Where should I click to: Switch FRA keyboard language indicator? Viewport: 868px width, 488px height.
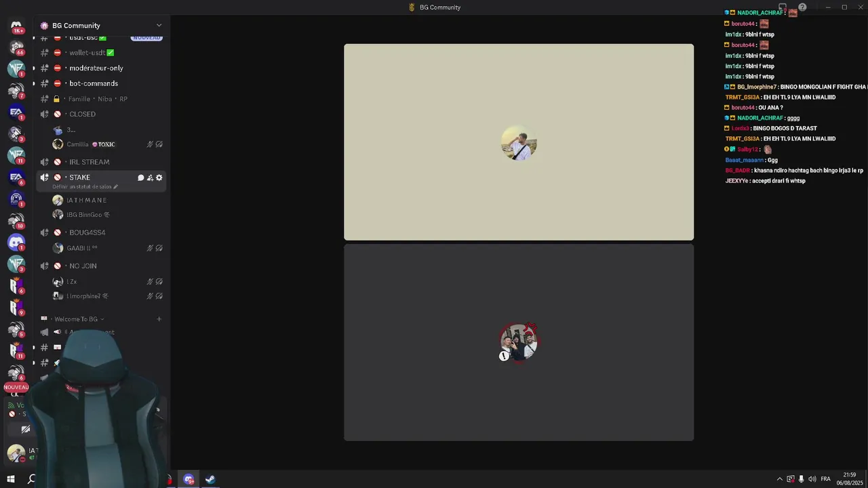[x=825, y=479]
